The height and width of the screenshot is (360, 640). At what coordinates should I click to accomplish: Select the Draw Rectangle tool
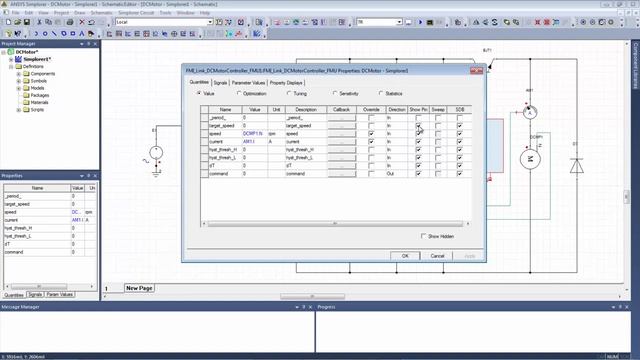pos(73,33)
